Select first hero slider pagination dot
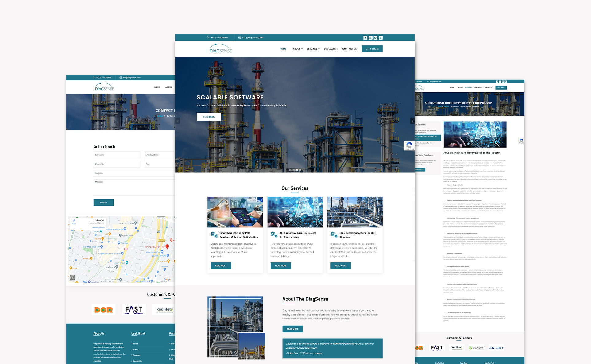Image resolution: width=591 pixels, height=364 pixels. [290, 170]
